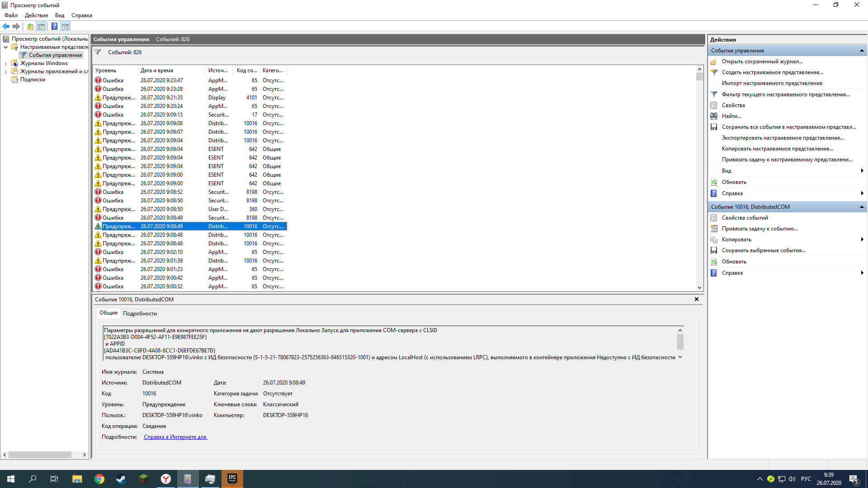Click filter current custom view icon
The height and width of the screenshot is (488, 868).
pos(714,94)
